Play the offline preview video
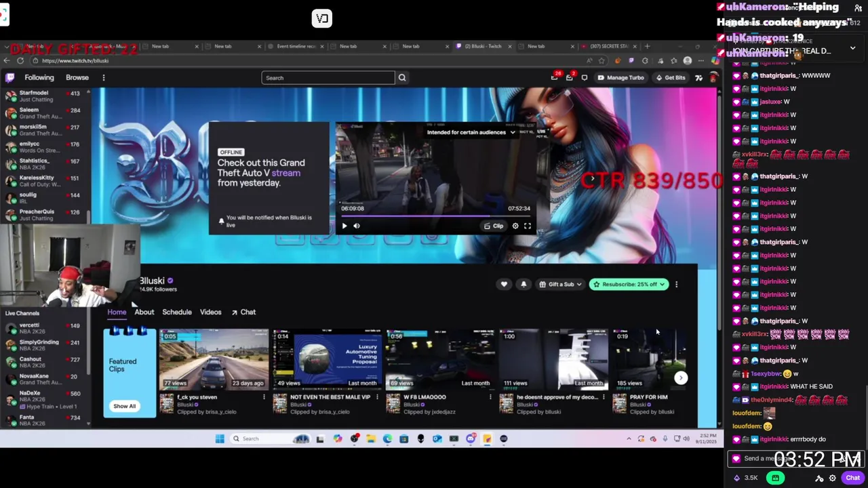 click(x=344, y=226)
